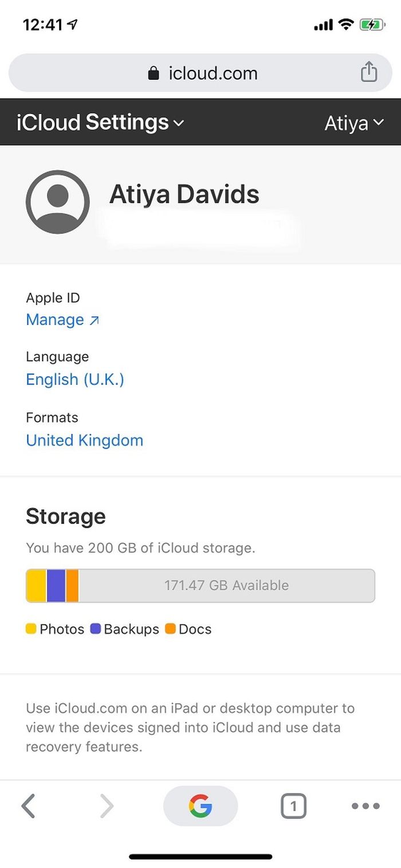Change the United Kingdom formats setting
Screen dimensions: 401x868
[85, 440]
